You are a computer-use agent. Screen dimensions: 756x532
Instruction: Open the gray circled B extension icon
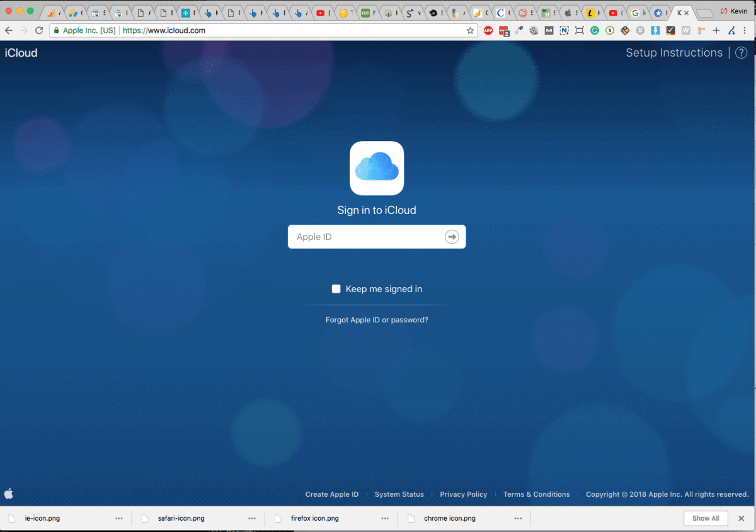click(640, 30)
